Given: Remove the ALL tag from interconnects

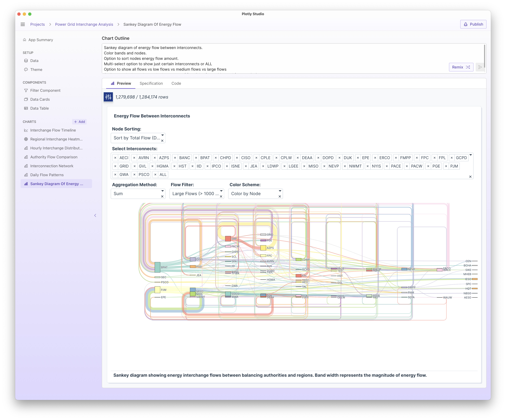Looking at the screenshot, I should [x=155, y=175].
